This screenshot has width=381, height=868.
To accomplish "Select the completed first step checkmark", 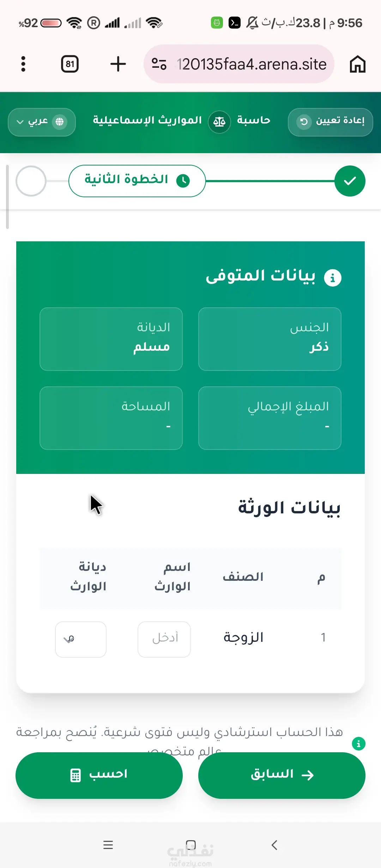I will (x=350, y=181).
